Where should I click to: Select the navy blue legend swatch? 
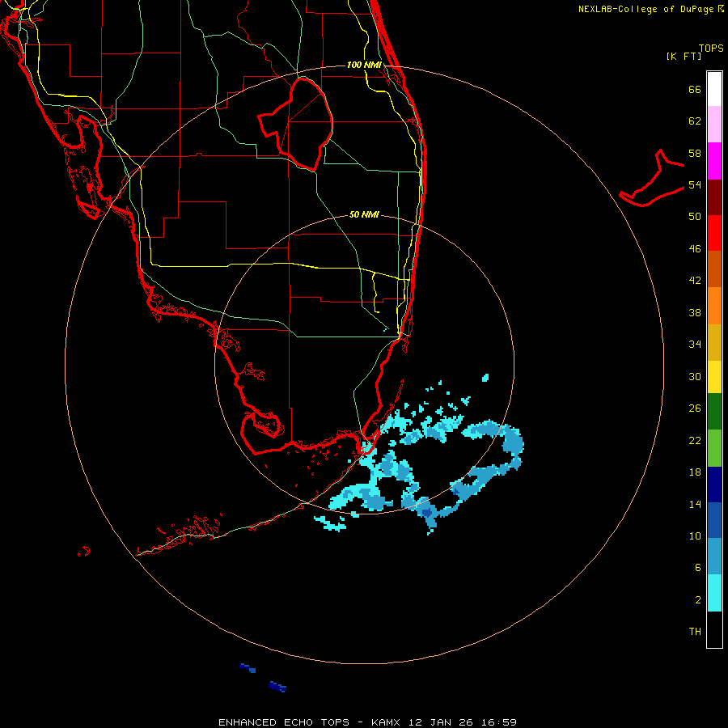(x=714, y=485)
